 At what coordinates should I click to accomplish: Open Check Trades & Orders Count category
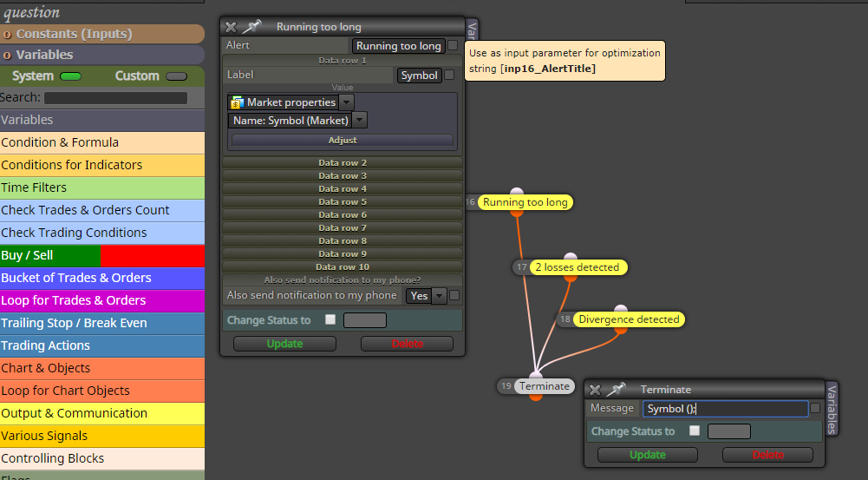(x=101, y=210)
